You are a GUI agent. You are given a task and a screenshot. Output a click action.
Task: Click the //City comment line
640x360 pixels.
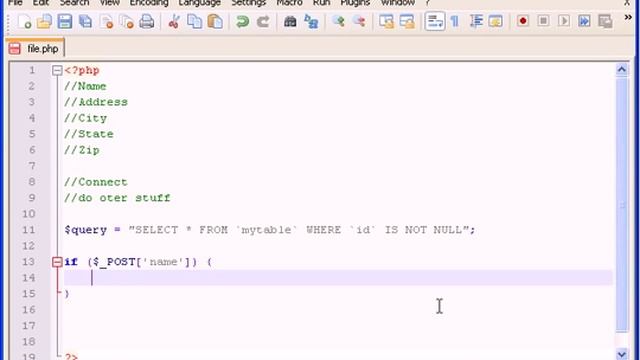tap(85, 118)
